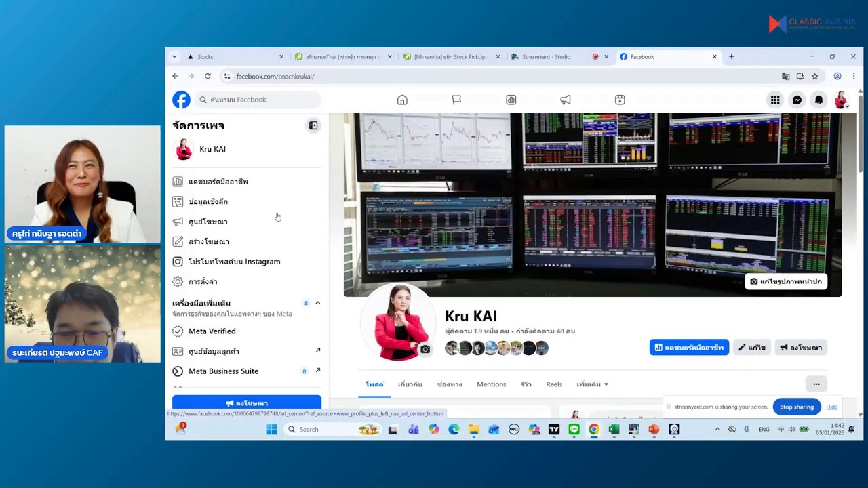Screen dimensions: 868x488
Task: Open Chrome three-dot menu
Action: point(854,76)
